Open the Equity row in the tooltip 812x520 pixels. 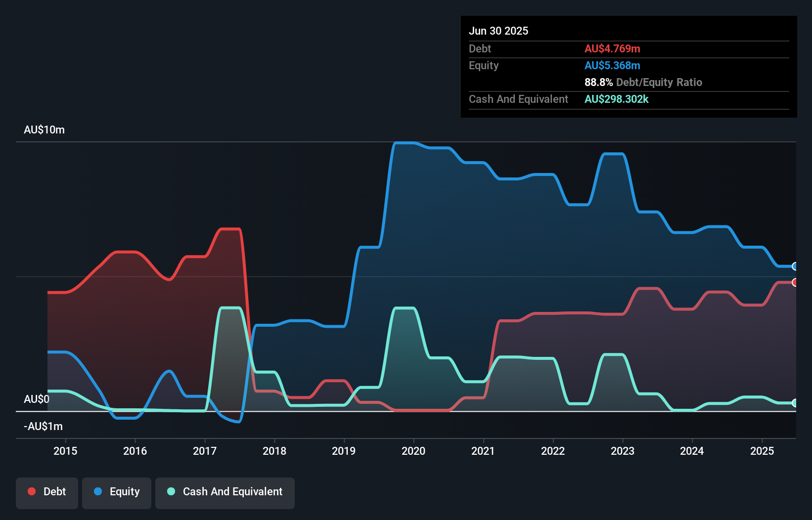pos(484,65)
